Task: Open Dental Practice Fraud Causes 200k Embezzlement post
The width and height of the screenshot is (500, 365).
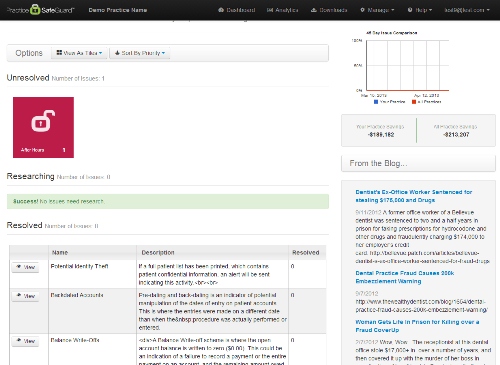Action: [405, 277]
